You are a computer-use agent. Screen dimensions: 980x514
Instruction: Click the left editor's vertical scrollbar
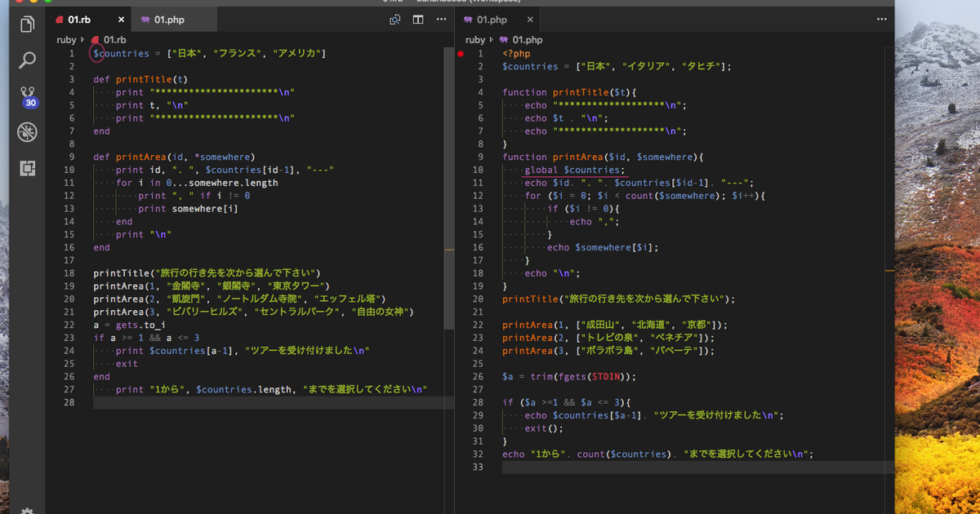pyautogui.click(x=448, y=188)
